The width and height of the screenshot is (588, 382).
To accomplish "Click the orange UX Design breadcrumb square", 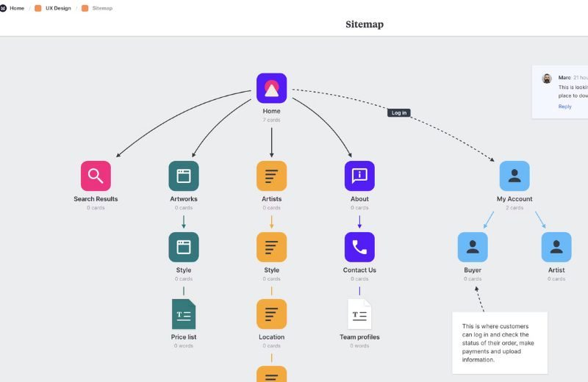I will click(38, 8).
